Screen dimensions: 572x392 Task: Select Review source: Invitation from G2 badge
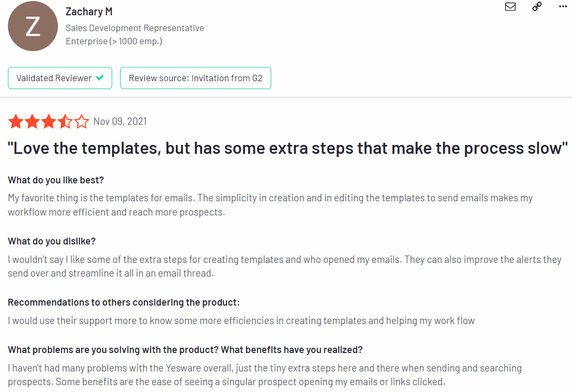pos(195,78)
